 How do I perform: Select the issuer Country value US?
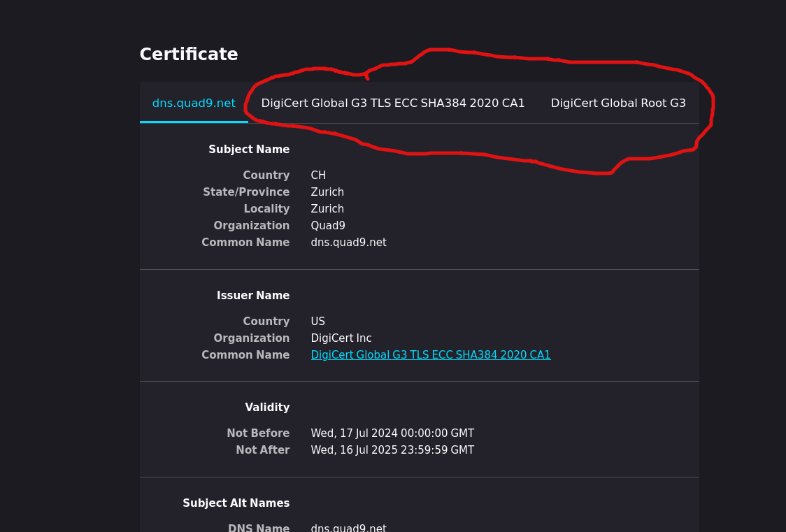click(x=317, y=321)
